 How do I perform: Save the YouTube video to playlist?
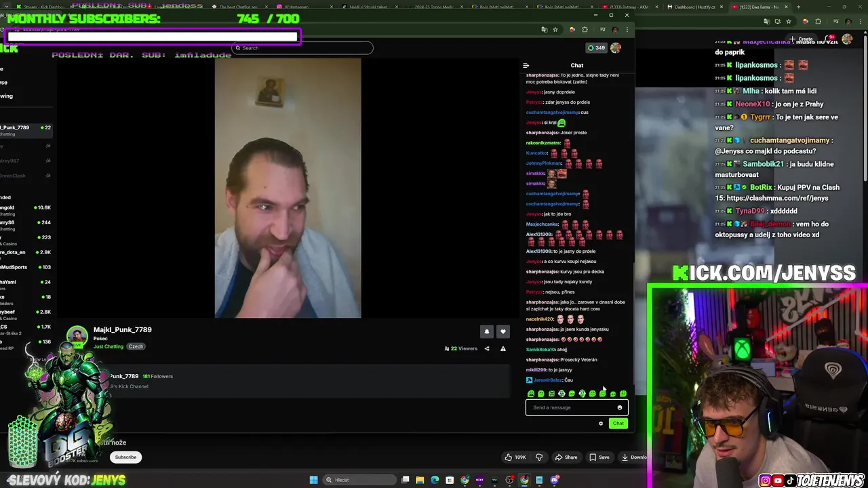pos(599,457)
